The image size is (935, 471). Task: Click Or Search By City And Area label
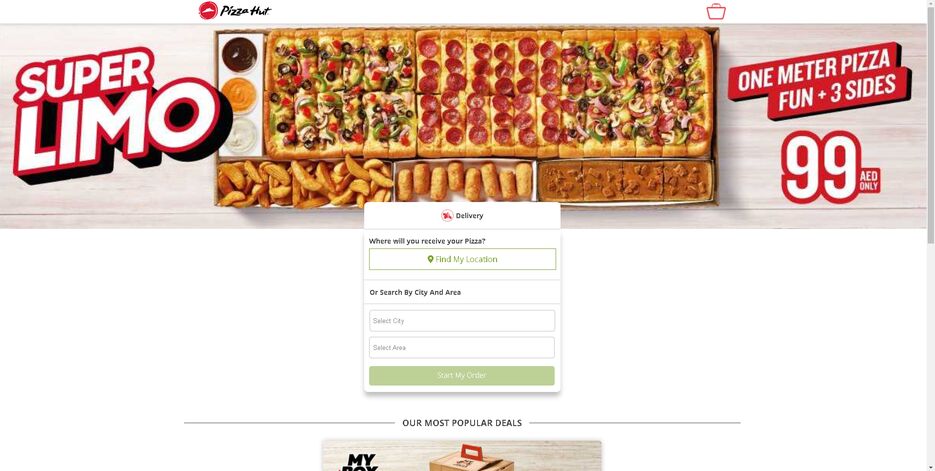coord(415,293)
